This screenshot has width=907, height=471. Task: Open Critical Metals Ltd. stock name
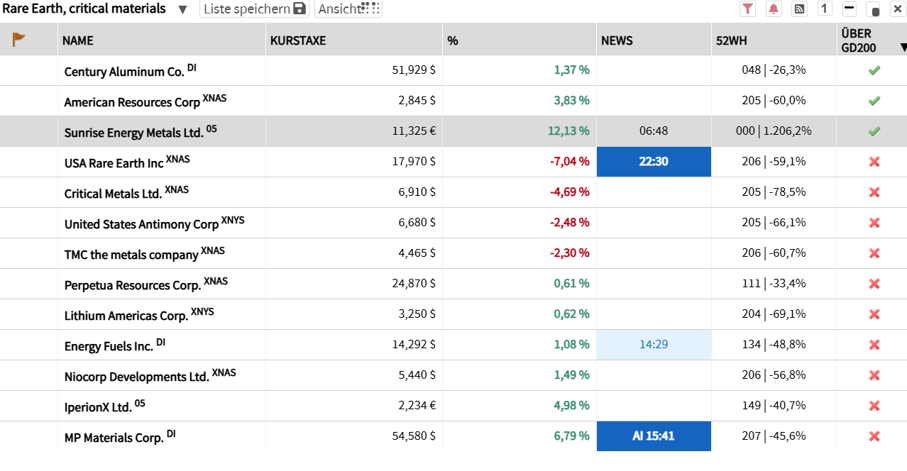(x=113, y=193)
